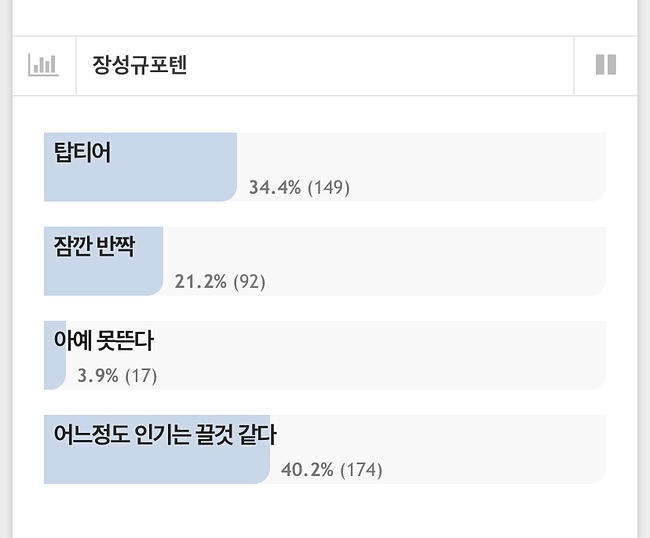
Task: Click the (92) vote count
Action: point(249,282)
